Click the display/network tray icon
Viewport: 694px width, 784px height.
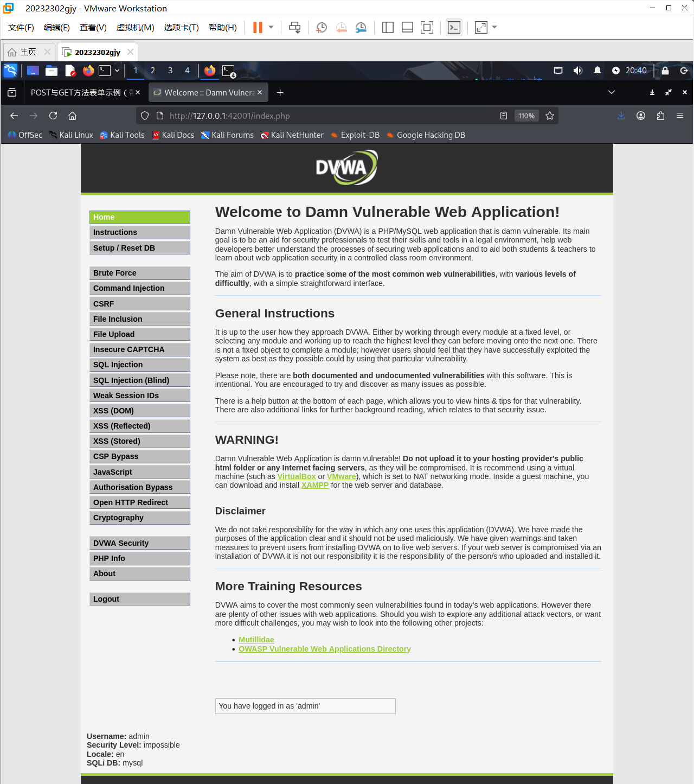[x=558, y=71]
